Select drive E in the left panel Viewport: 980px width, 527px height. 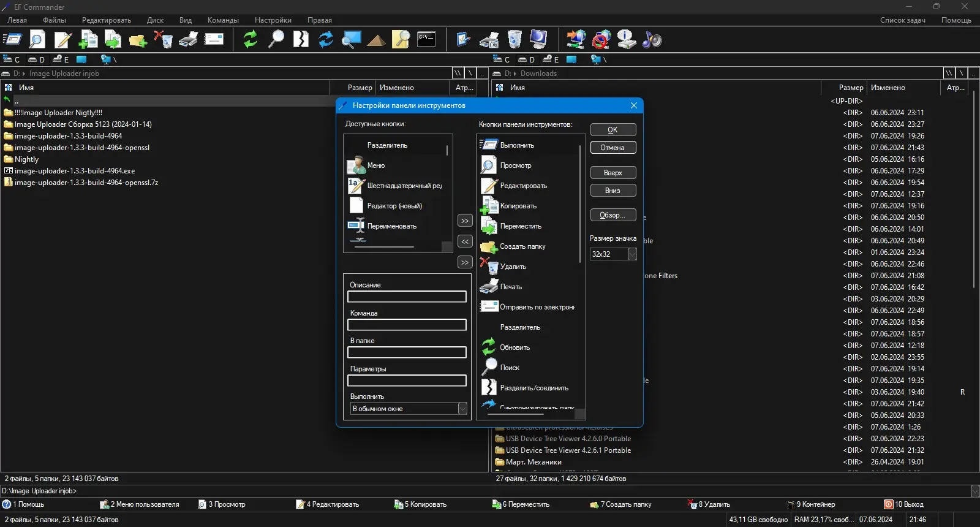click(61, 59)
